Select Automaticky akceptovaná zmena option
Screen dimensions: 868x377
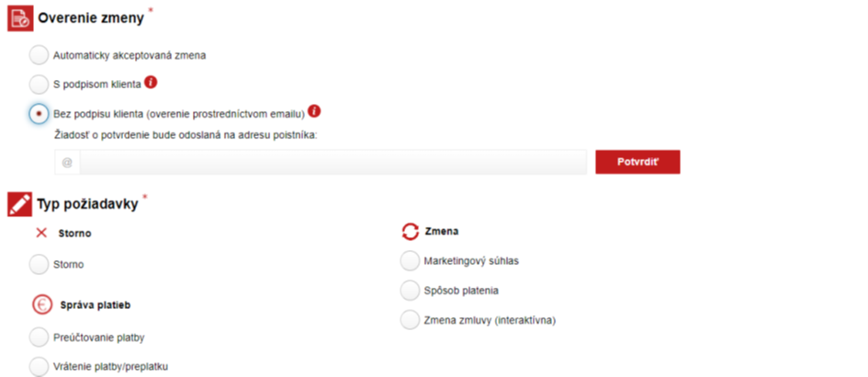point(39,55)
